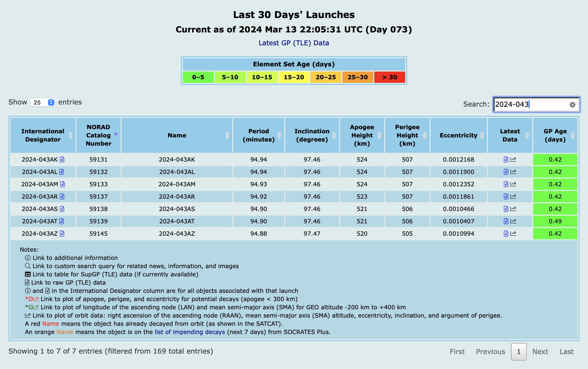Clear the search field with X icon
The width and height of the screenshot is (588, 369).
(x=572, y=105)
